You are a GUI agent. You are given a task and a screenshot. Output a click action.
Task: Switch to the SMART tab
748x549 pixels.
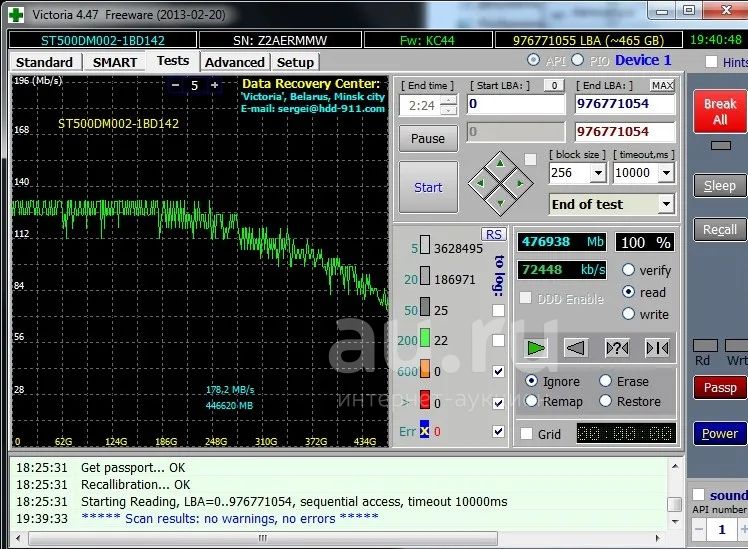[x=115, y=62]
